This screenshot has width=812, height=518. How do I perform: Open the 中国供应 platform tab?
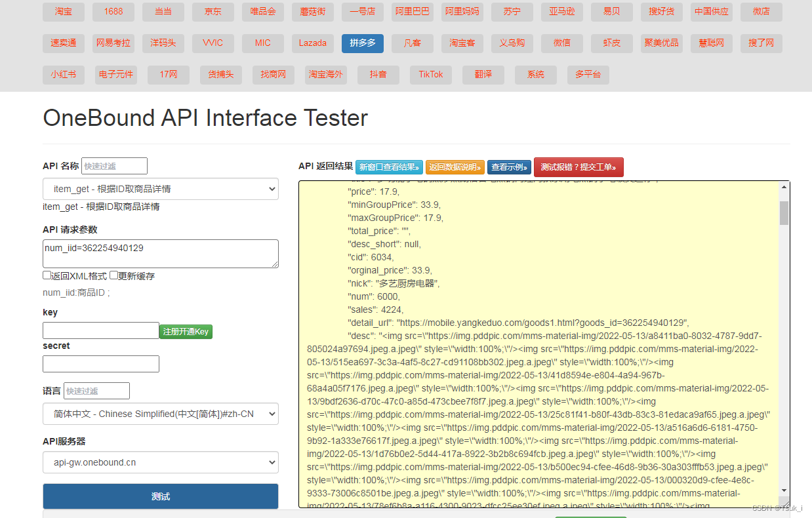point(712,12)
